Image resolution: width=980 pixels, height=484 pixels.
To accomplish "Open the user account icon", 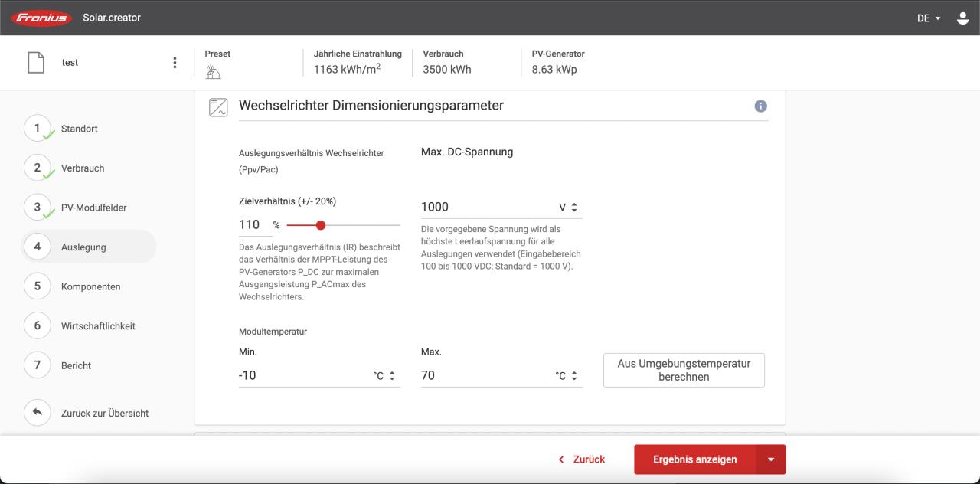I will 962,18.
